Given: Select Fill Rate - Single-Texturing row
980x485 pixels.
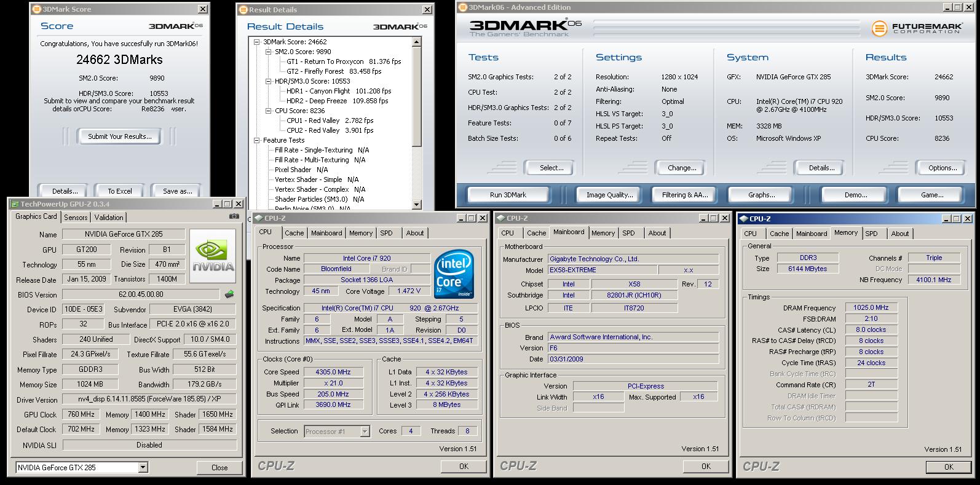Looking at the screenshot, I should point(322,150).
